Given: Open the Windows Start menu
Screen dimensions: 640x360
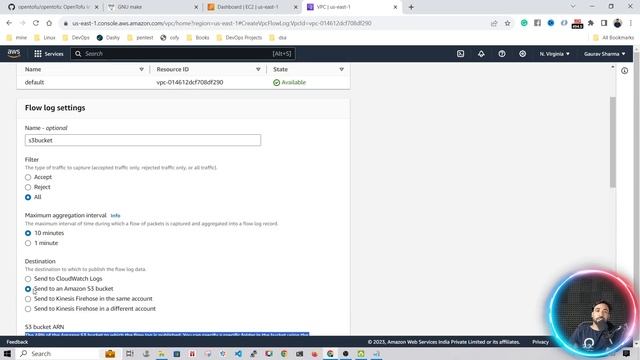Looking at the screenshot, I should click(7, 353).
